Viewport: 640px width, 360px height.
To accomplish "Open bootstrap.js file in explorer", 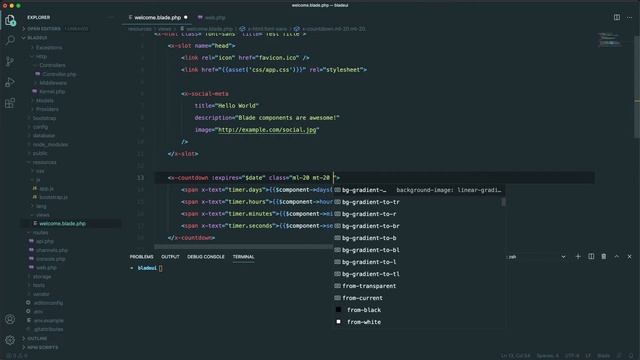I will tap(53, 197).
